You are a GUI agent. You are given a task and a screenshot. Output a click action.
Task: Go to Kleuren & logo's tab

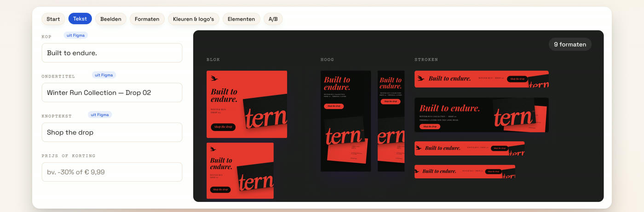tap(194, 19)
